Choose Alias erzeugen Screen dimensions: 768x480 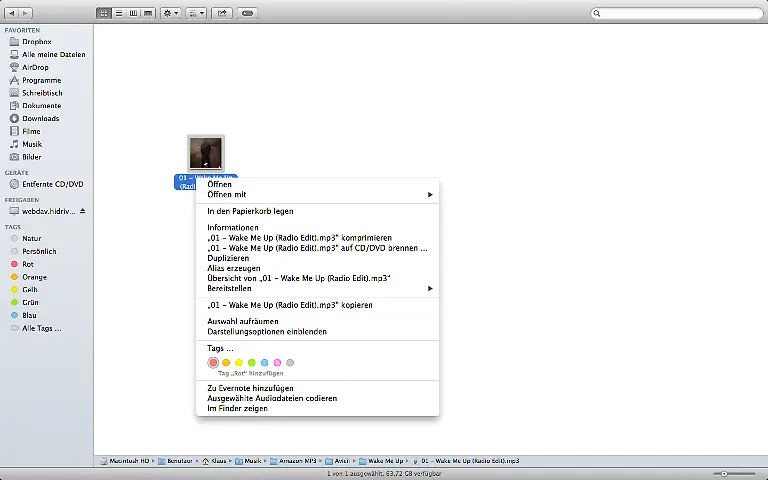[317, 268]
